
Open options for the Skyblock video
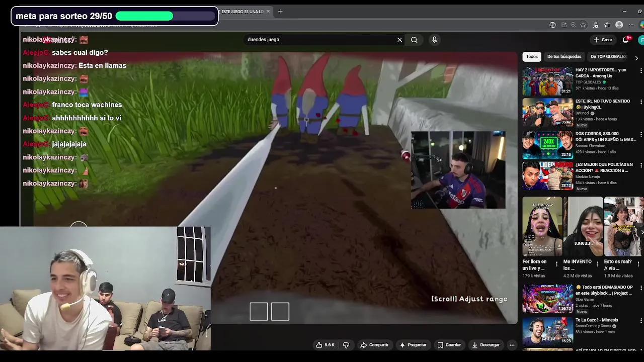[641, 288]
